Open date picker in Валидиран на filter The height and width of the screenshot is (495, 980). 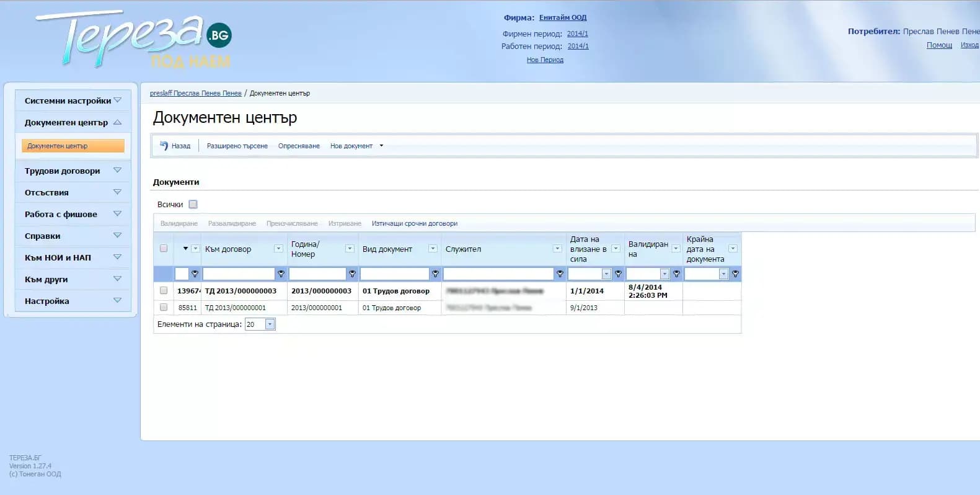[664, 274]
